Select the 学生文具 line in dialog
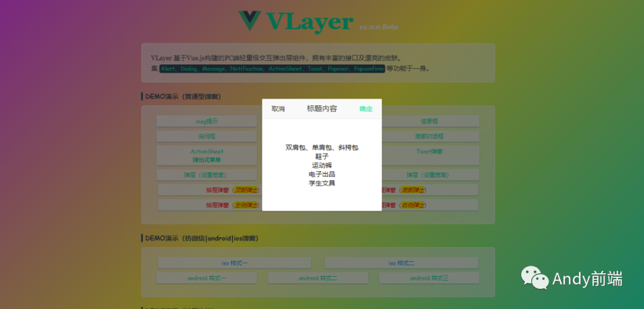The width and height of the screenshot is (644, 309). [322, 183]
